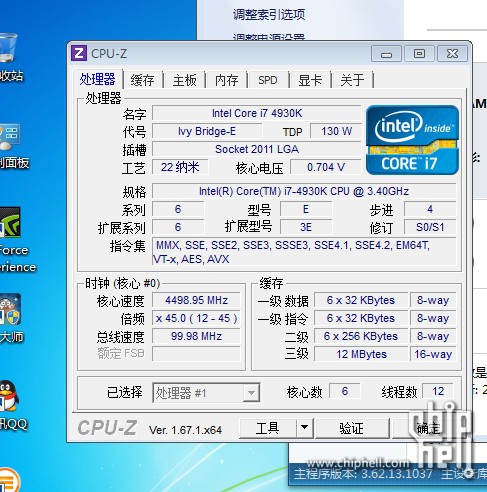Minimize the CPU-Z window
The image size is (487, 492).
pos(386,54)
